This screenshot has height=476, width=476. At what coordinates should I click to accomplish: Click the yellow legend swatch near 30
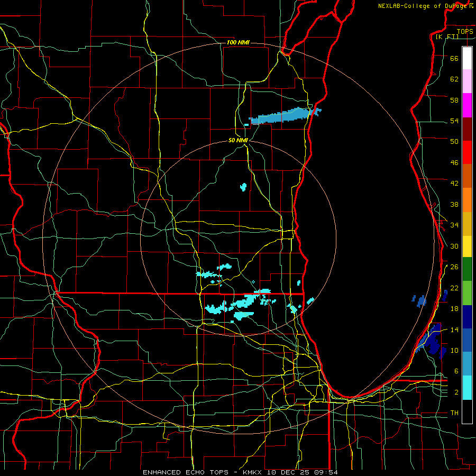pyautogui.click(x=467, y=246)
